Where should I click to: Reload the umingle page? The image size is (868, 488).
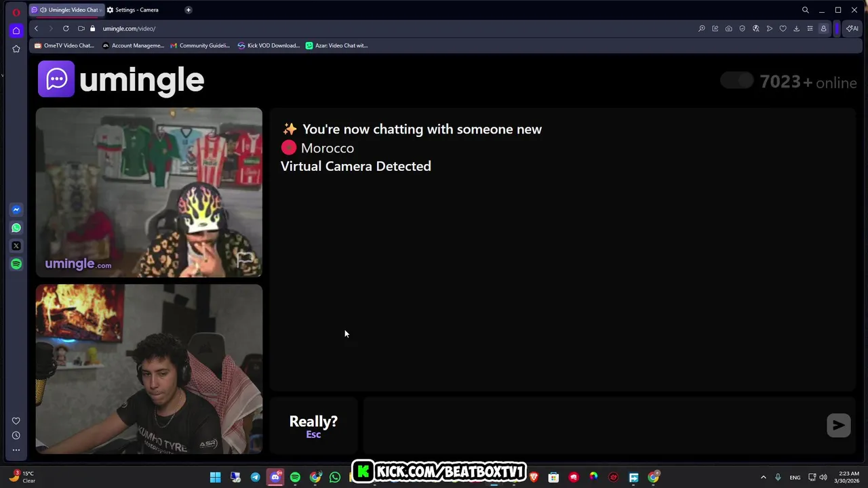66,28
